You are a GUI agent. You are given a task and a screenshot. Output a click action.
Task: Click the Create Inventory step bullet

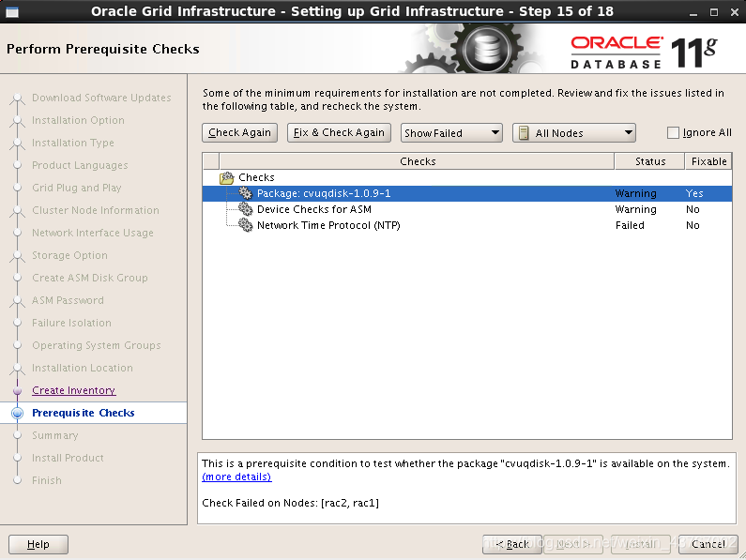click(18, 390)
